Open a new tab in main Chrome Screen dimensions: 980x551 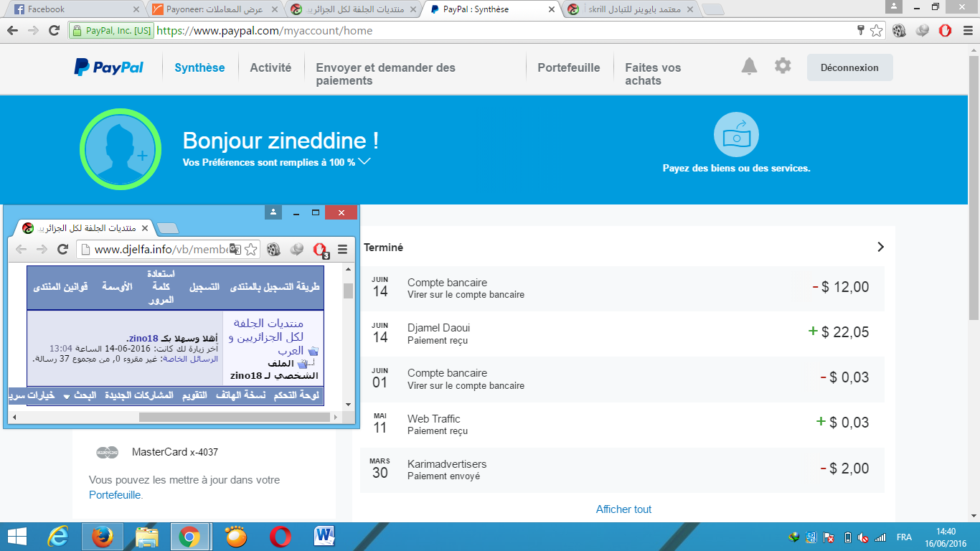[x=712, y=9]
